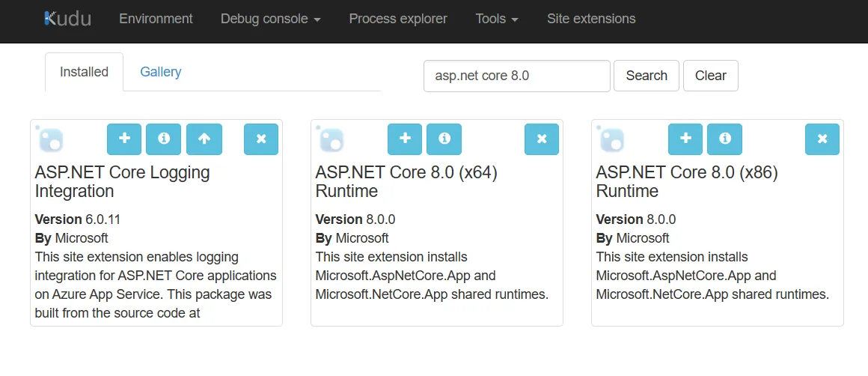Go to the Kudu home logo
Viewport: 868px width, 376px height.
click(67, 19)
